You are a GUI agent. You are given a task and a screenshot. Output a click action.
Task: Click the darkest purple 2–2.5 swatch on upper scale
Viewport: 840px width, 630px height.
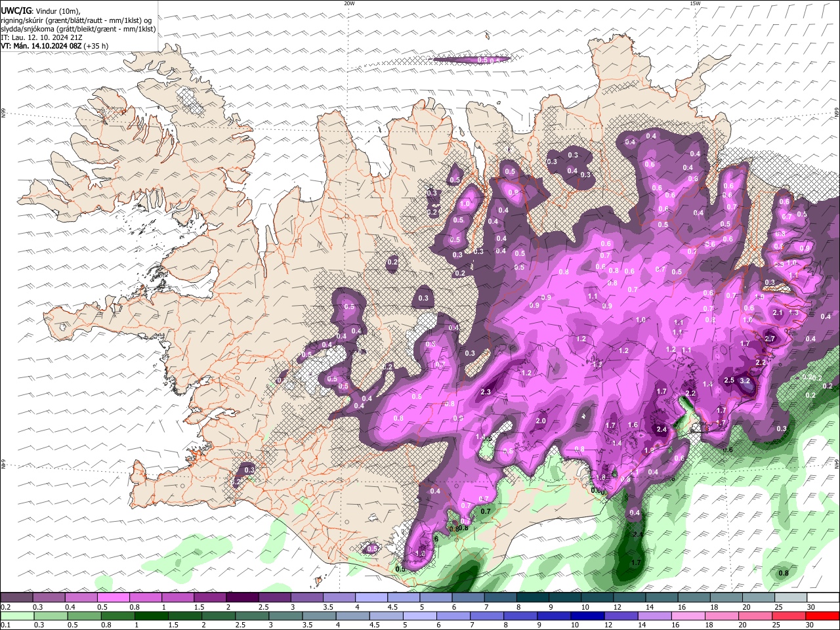242,597
